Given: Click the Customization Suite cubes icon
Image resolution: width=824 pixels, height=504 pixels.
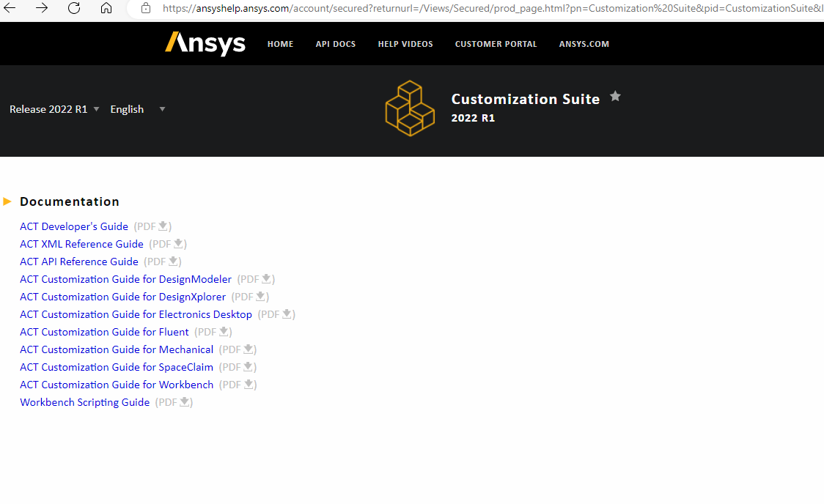Looking at the screenshot, I should (410, 108).
